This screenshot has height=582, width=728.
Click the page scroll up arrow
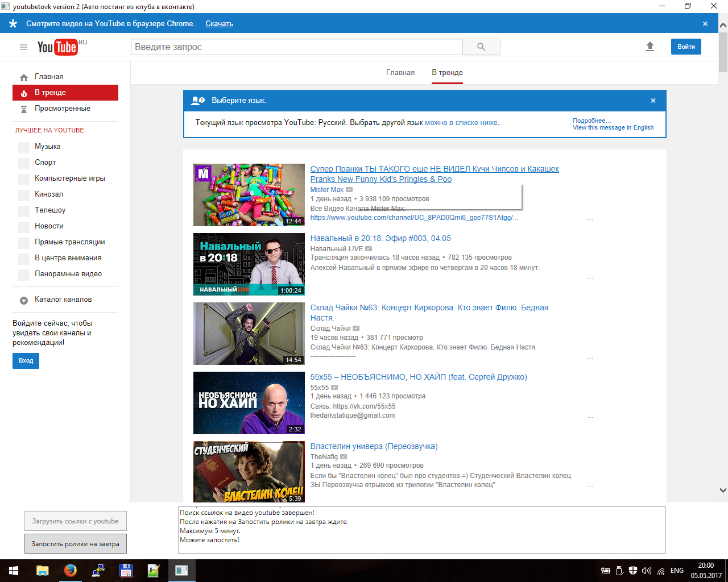723,26
